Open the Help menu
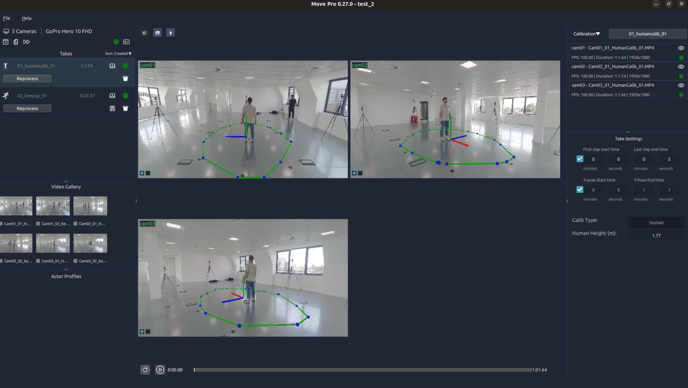Viewport: 688px width, 388px height. pyautogui.click(x=27, y=18)
